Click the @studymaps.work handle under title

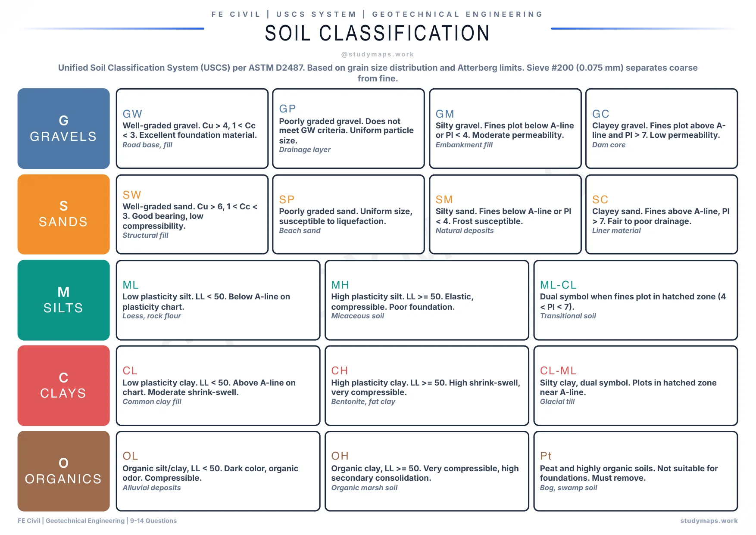378,54
